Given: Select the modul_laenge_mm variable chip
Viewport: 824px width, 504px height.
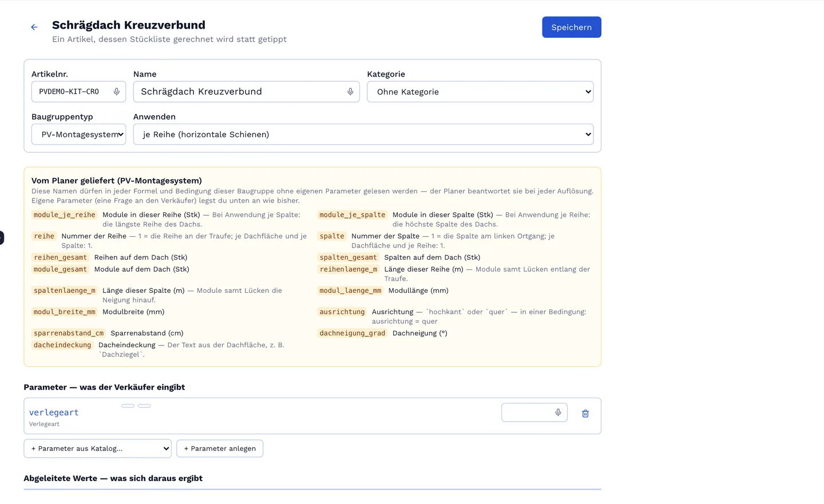Looking at the screenshot, I should coord(350,291).
